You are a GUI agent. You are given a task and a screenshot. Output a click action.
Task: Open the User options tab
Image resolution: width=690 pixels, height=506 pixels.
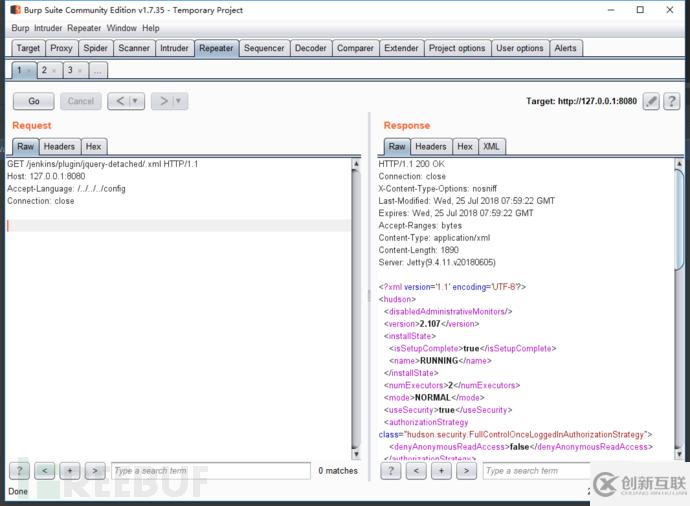(520, 48)
